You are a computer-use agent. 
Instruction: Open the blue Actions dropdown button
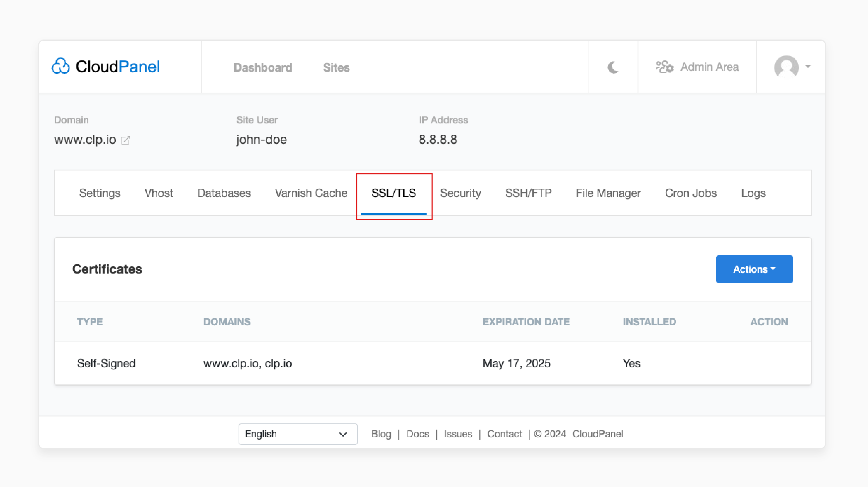point(754,269)
